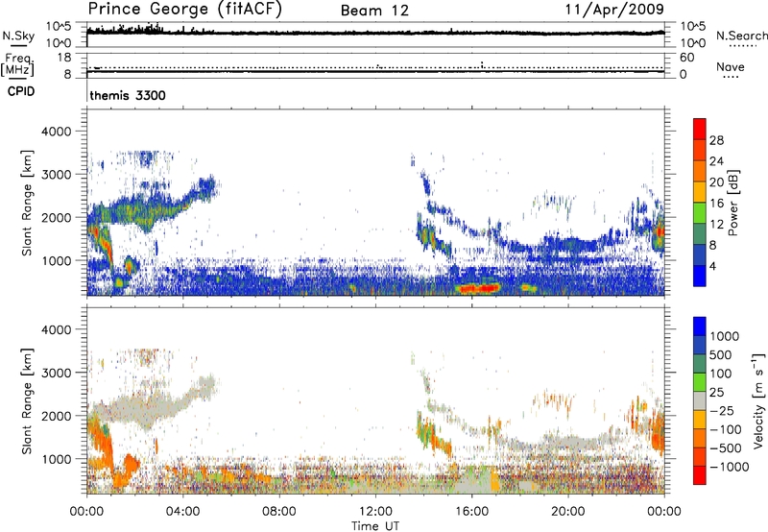768x532 pixels.
Task: Click the "20:00" time axis tick label
Action: (568, 512)
